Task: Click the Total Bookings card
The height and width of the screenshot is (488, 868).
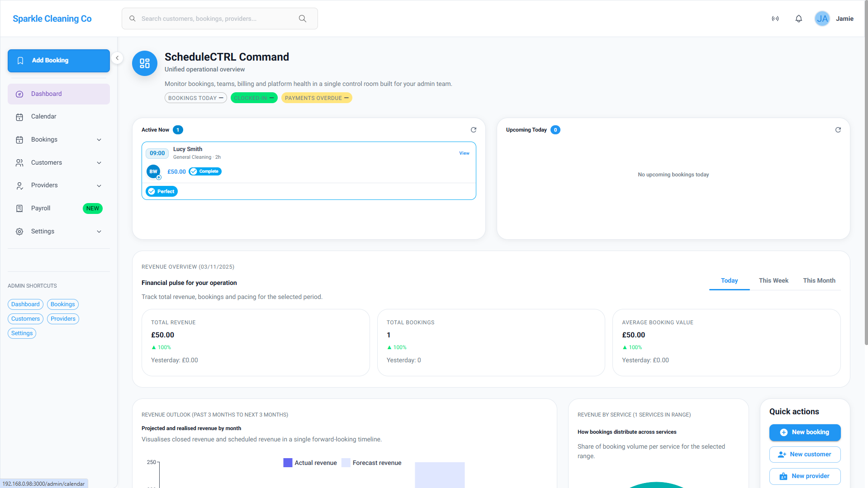Action: click(x=491, y=342)
